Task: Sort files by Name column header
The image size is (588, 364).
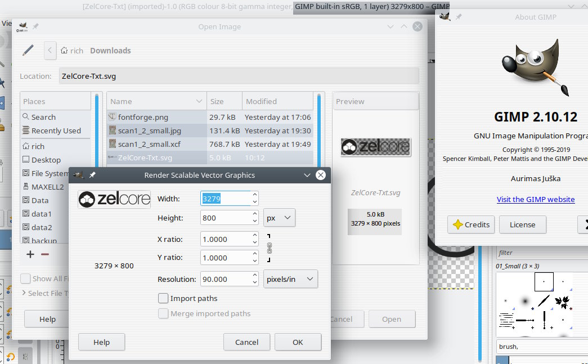Action: click(x=157, y=101)
